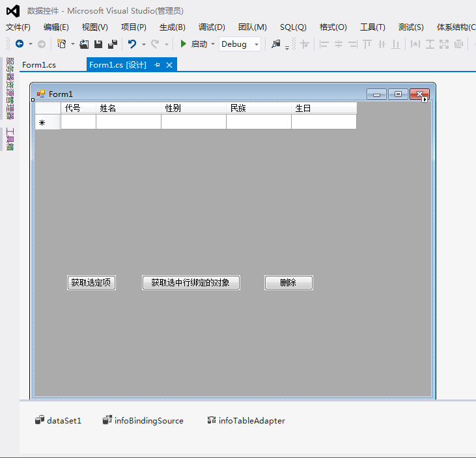Open the 团队(M) menu

(252, 27)
